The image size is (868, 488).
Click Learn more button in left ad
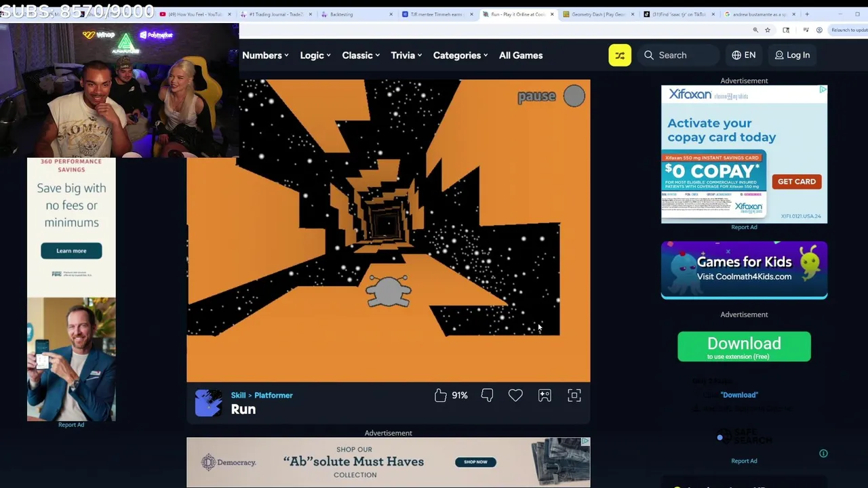(71, 251)
